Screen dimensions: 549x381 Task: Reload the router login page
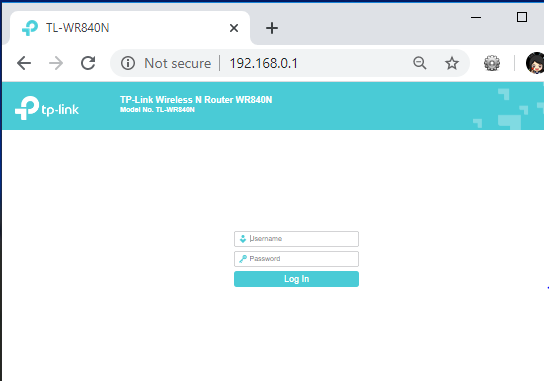(x=88, y=63)
